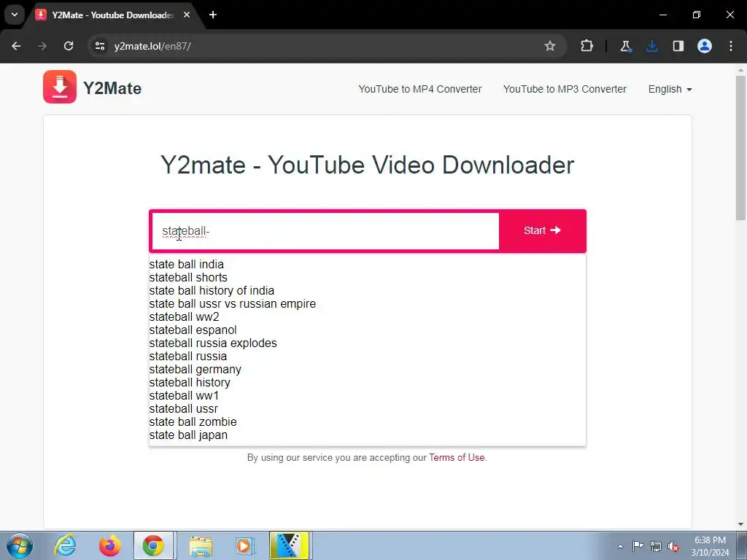The height and width of the screenshot is (560, 747).
Task: Open the Extensions puzzle icon
Action: (587, 46)
